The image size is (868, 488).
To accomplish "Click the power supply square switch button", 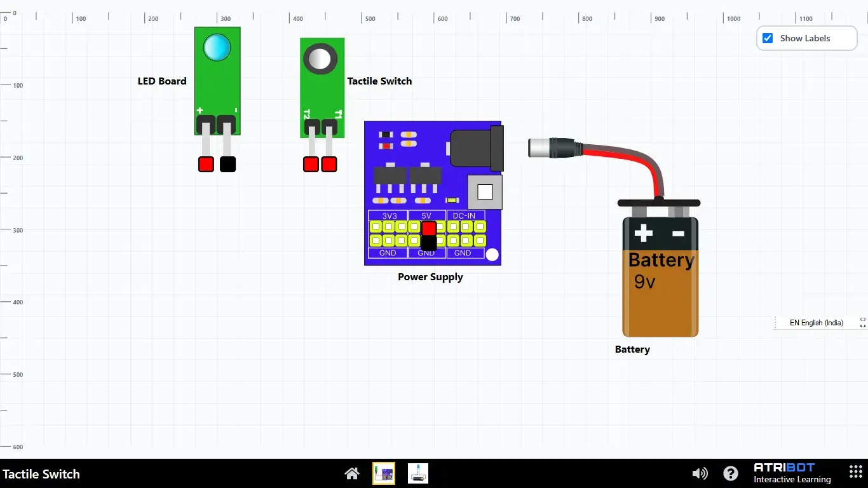I will point(485,192).
